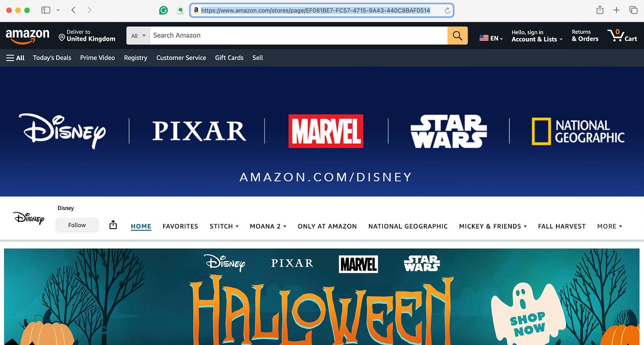Toggle the Safari sidebar button
This screenshot has width=644, height=345.
pyautogui.click(x=46, y=10)
